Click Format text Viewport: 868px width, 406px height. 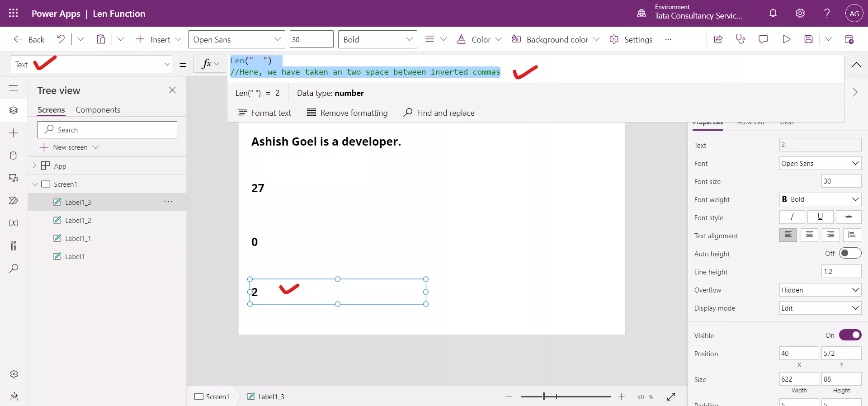pyautogui.click(x=264, y=113)
